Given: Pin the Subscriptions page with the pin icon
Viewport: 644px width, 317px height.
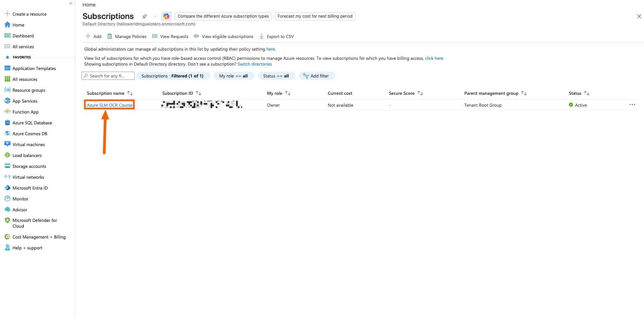Looking at the screenshot, I should coord(144,16).
